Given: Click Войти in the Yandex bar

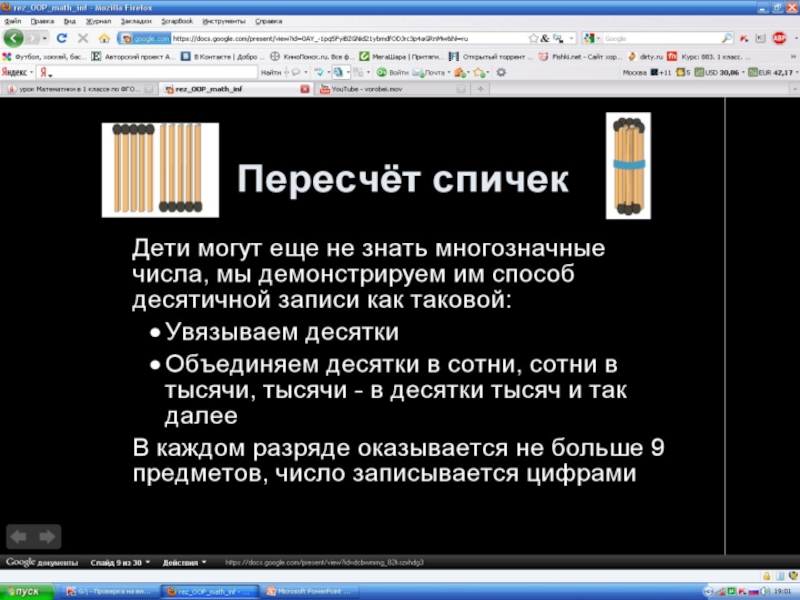Looking at the screenshot, I should click(393, 72).
